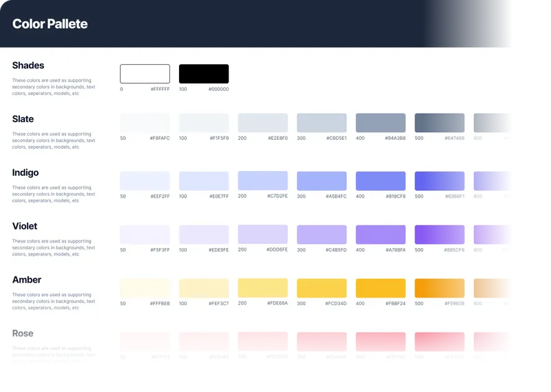Pick the Indigo 400 swatch #818CF8

pyautogui.click(x=381, y=181)
